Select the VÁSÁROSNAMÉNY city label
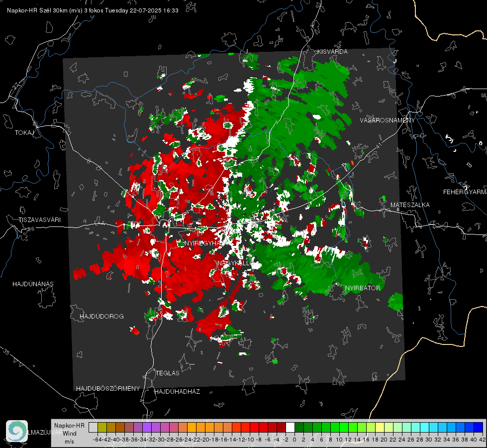Image resolution: width=487 pixels, height=448 pixels. (x=388, y=120)
